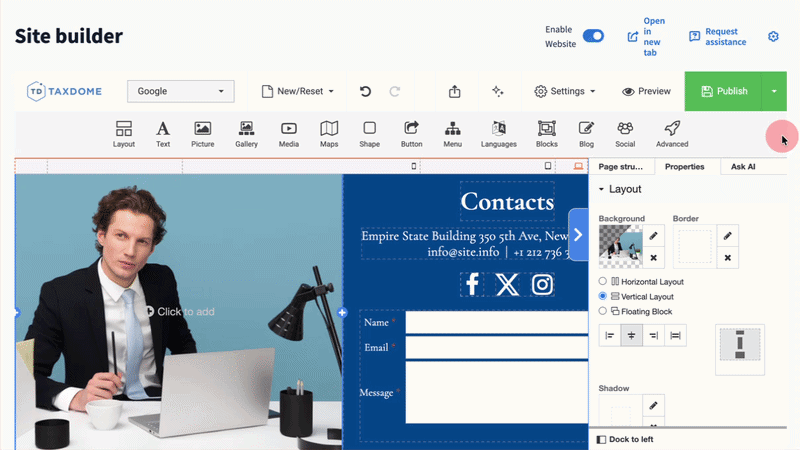Edit Background with pencil icon
Image resolution: width=800 pixels, height=450 pixels.
[x=653, y=236]
